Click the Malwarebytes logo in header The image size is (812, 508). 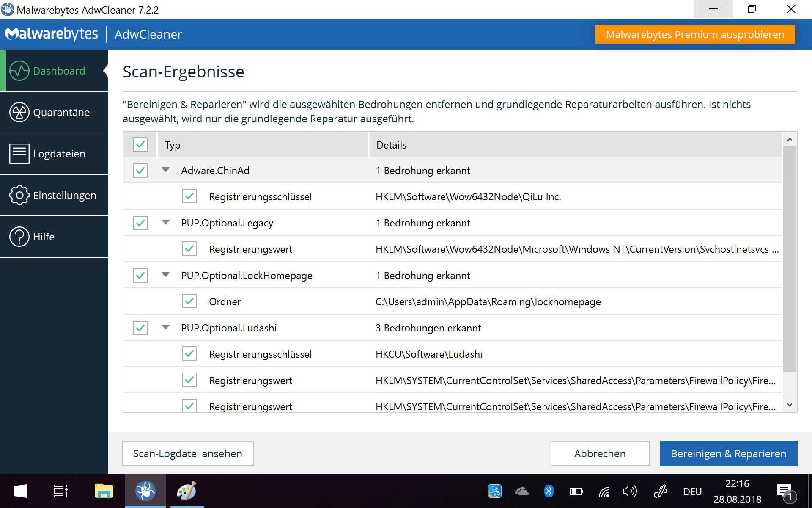point(52,34)
